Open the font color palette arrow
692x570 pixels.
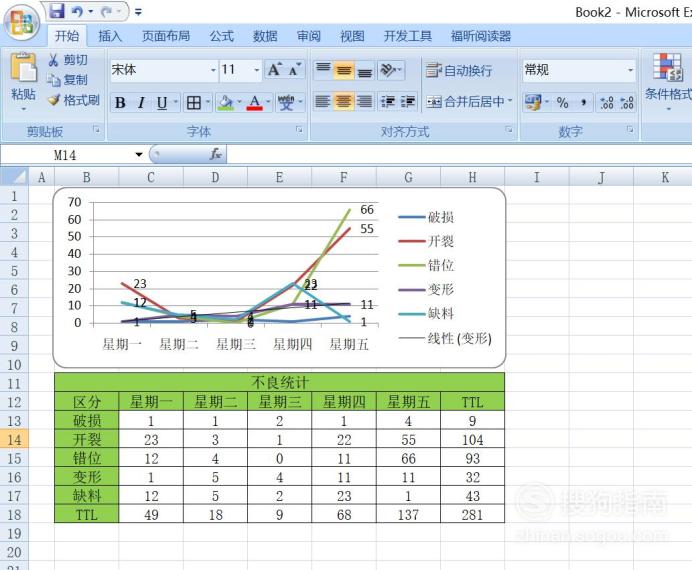pos(268,103)
